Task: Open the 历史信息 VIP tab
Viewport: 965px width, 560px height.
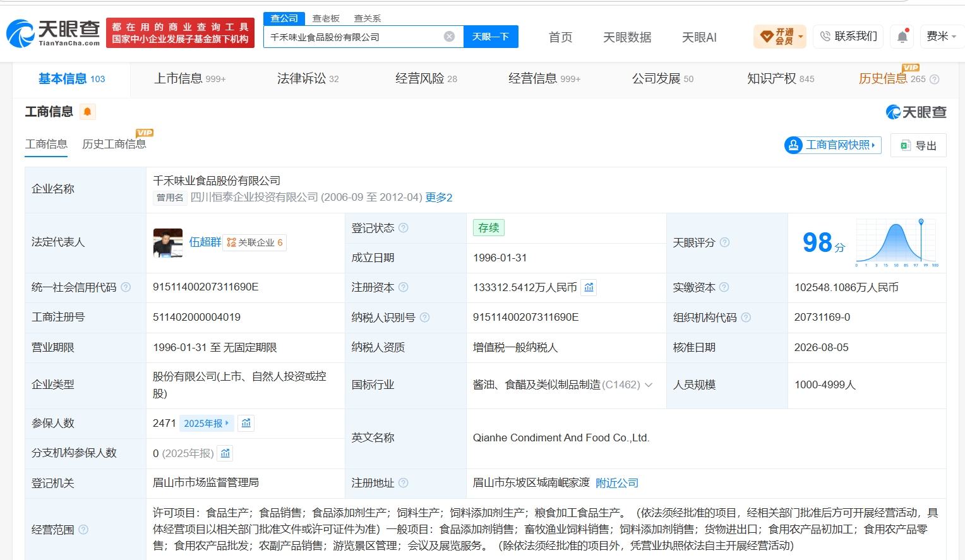Action: pyautogui.click(x=892, y=79)
